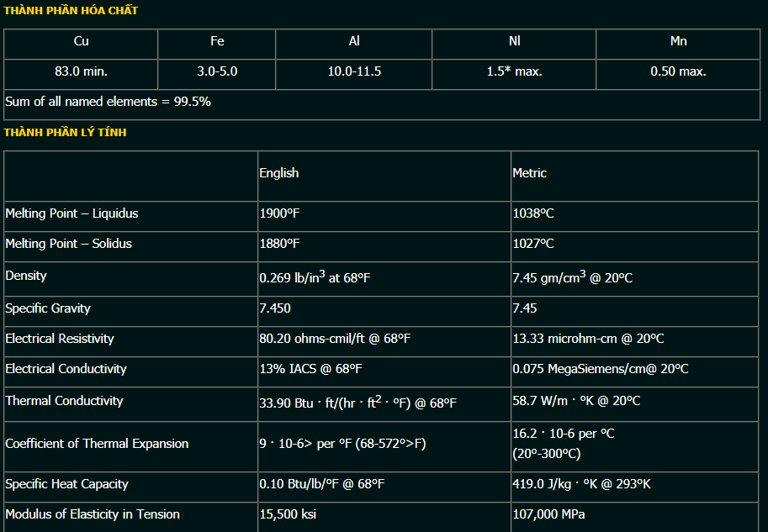
Task: Click the '13.33 microhm-cm @ 20°C' cell
Action: pos(588,339)
